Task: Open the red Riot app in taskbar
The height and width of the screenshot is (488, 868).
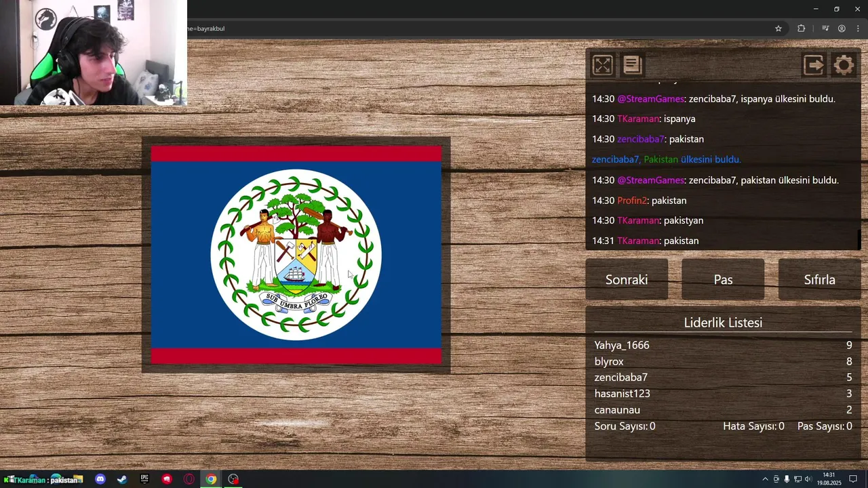Action: tap(167, 479)
